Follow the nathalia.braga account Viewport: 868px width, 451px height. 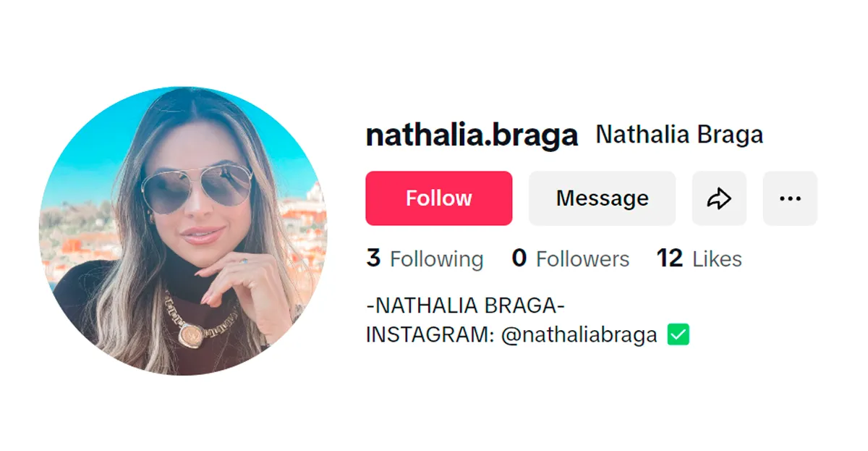pos(439,198)
